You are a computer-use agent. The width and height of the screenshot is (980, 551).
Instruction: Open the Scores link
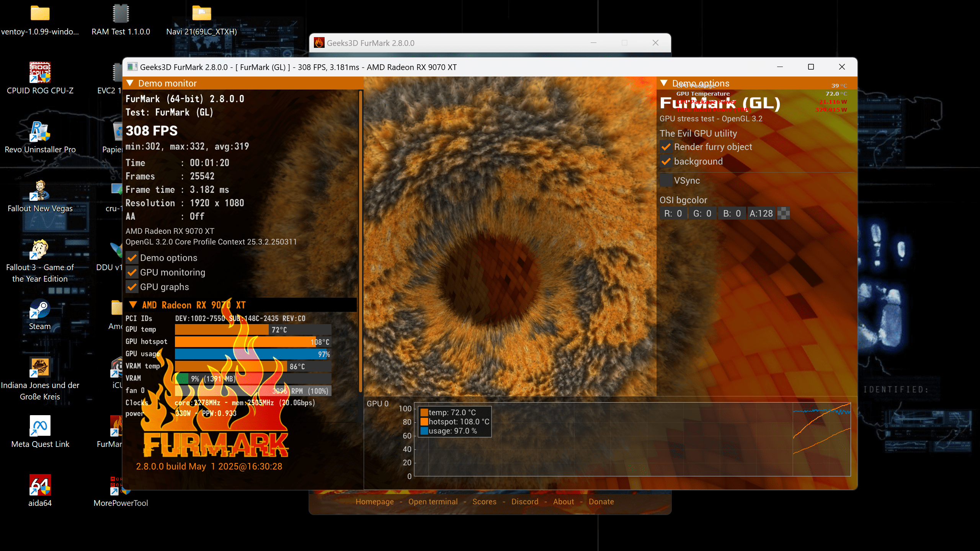point(484,502)
